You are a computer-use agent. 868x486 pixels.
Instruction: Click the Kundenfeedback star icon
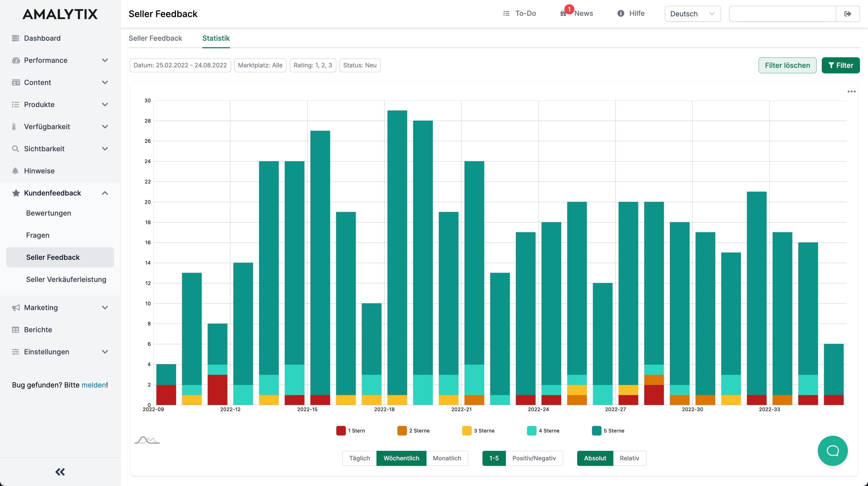coord(16,193)
